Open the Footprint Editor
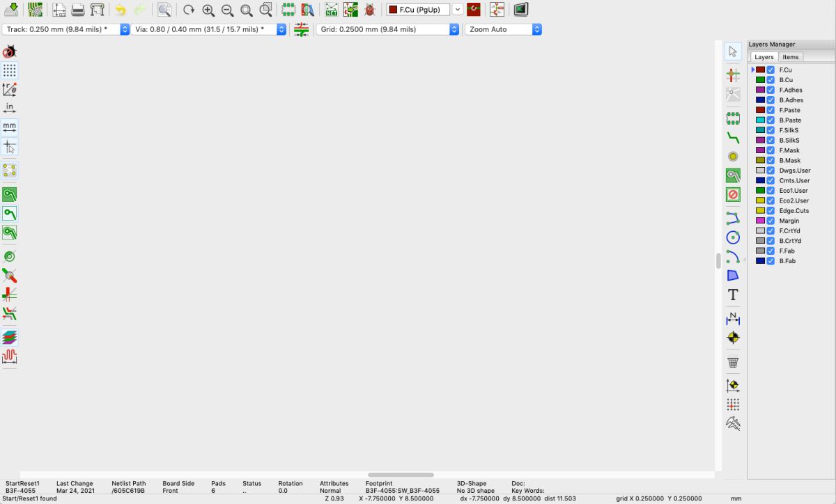Screen dimensions: 836x504 [x=288, y=10]
